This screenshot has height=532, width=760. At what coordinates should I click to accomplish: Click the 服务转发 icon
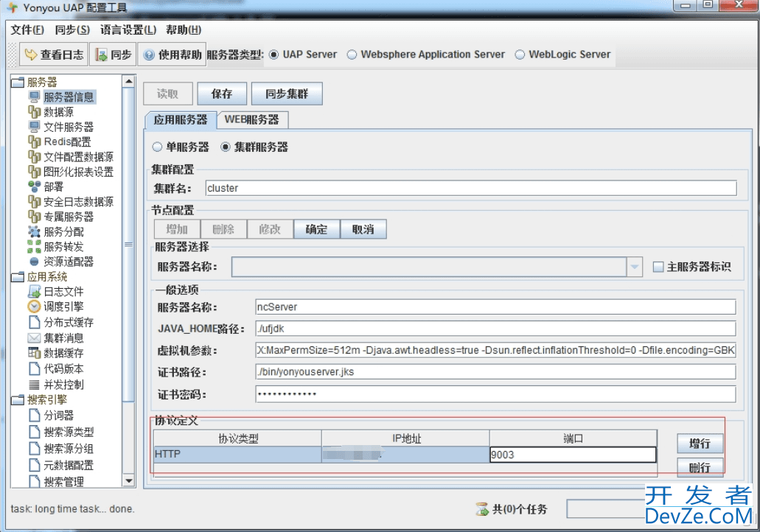tap(35, 247)
